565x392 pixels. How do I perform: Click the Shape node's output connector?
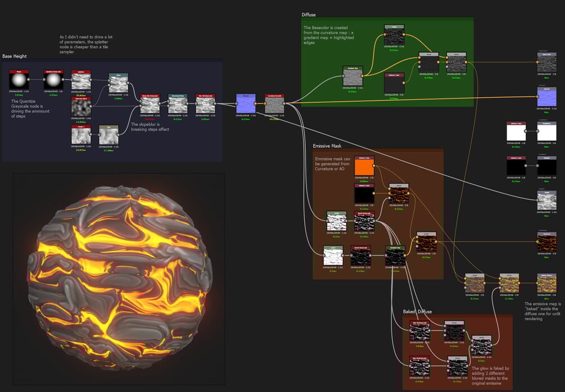coord(29,80)
